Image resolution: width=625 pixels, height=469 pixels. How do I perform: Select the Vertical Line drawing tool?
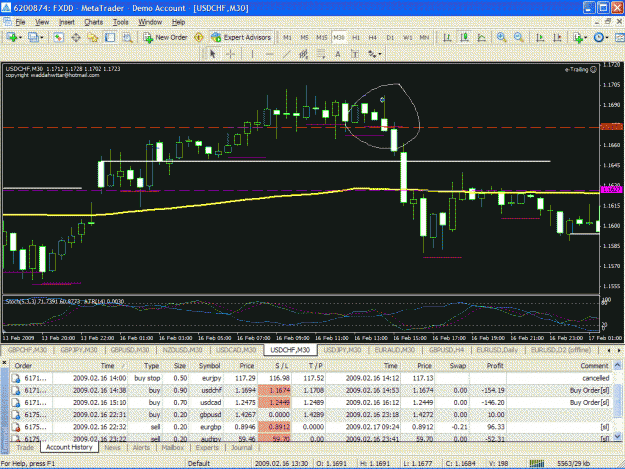click(252, 54)
